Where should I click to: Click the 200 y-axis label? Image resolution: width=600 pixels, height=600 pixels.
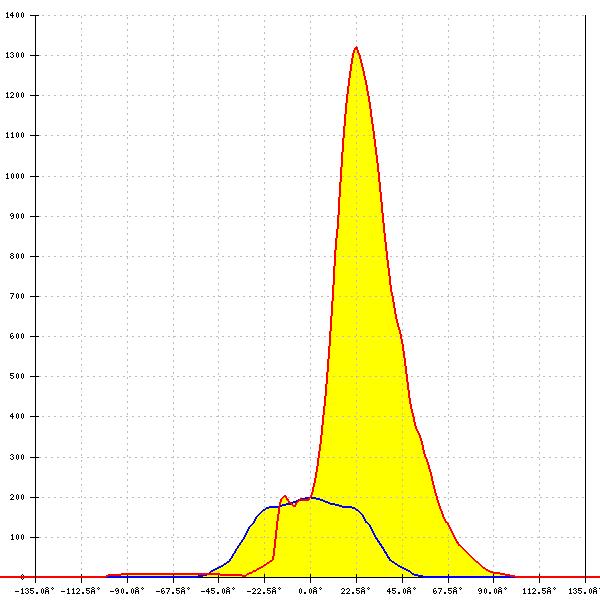pyautogui.click(x=17, y=497)
